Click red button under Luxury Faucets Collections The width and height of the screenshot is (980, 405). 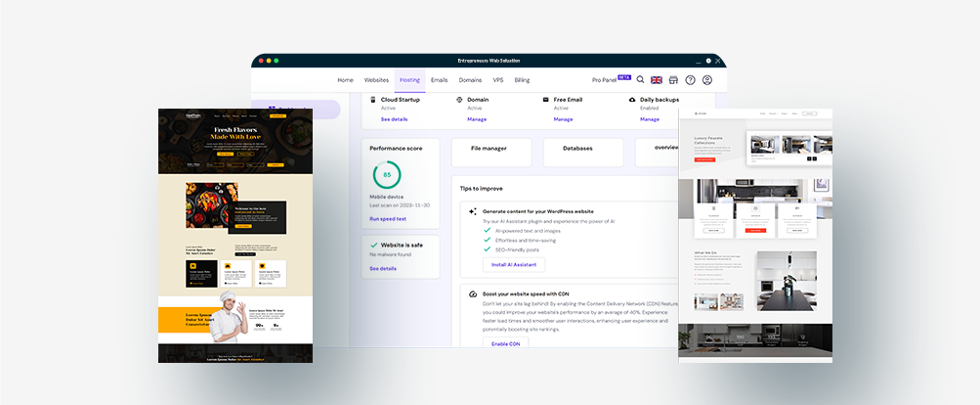pyautogui.click(x=705, y=159)
